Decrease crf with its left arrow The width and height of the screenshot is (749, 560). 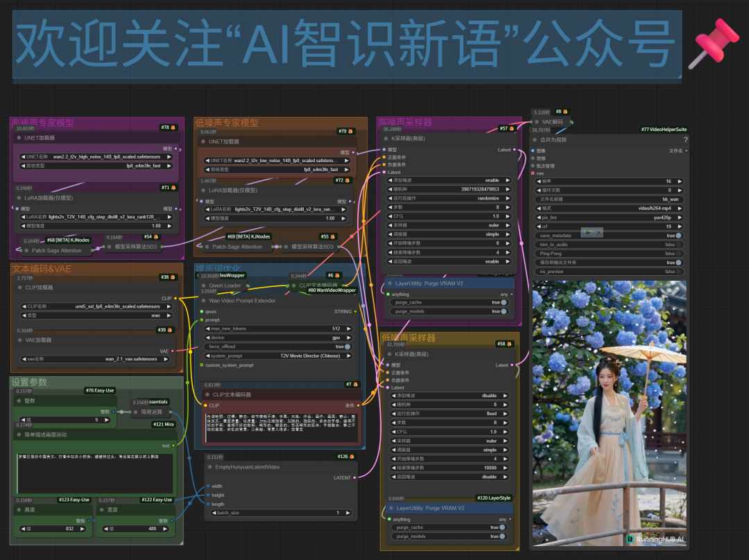(539, 227)
